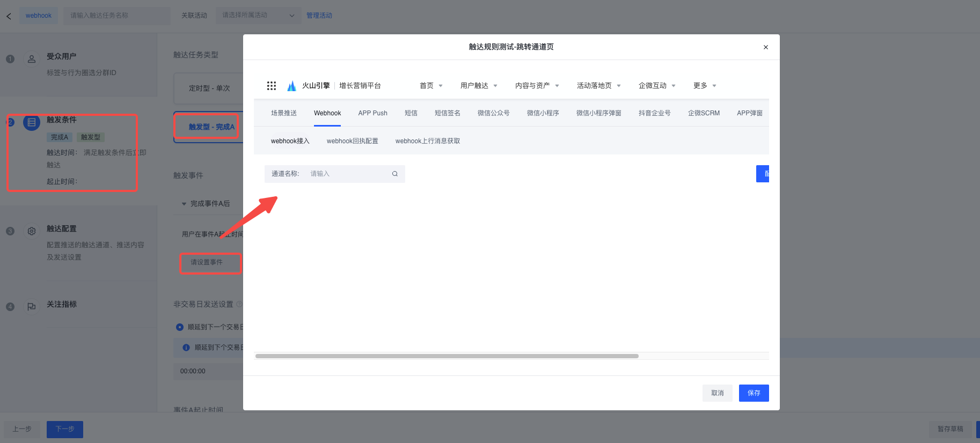Image resolution: width=980 pixels, height=443 pixels.
Task: Switch to the 微信小程序弹窗 tab
Action: (599, 113)
